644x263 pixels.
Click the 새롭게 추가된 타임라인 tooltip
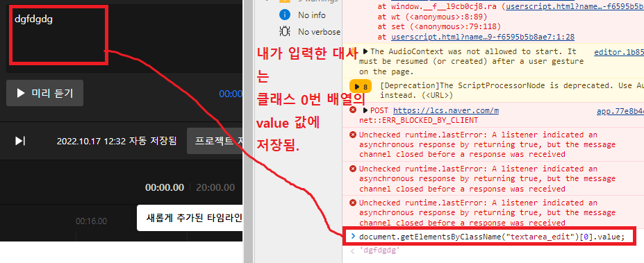(x=190, y=218)
